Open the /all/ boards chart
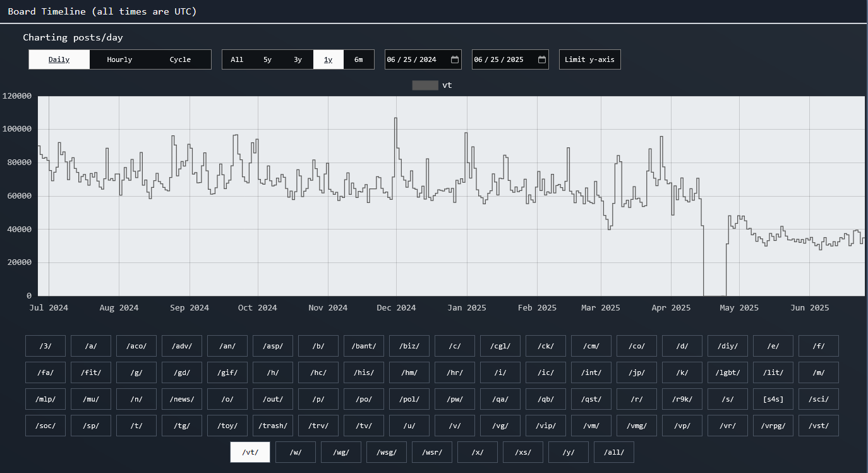Viewport: 868px width, 473px height. (x=614, y=452)
